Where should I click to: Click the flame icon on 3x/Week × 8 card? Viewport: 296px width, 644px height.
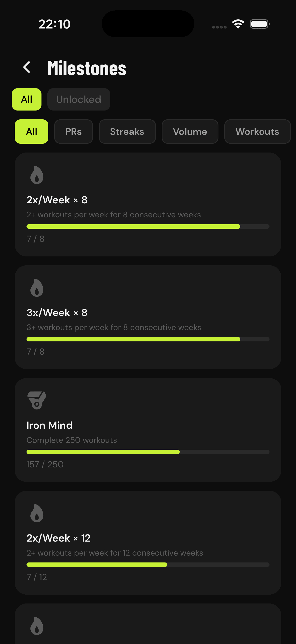click(37, 288)
